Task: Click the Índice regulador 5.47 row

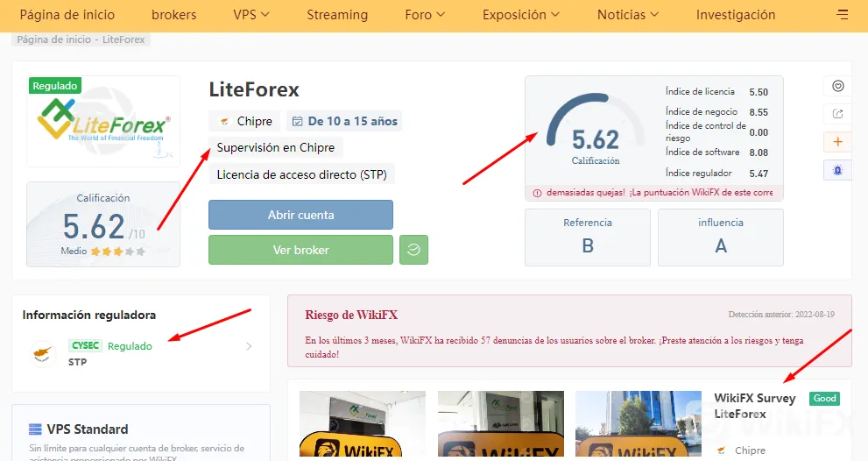Action: point(716,174)
